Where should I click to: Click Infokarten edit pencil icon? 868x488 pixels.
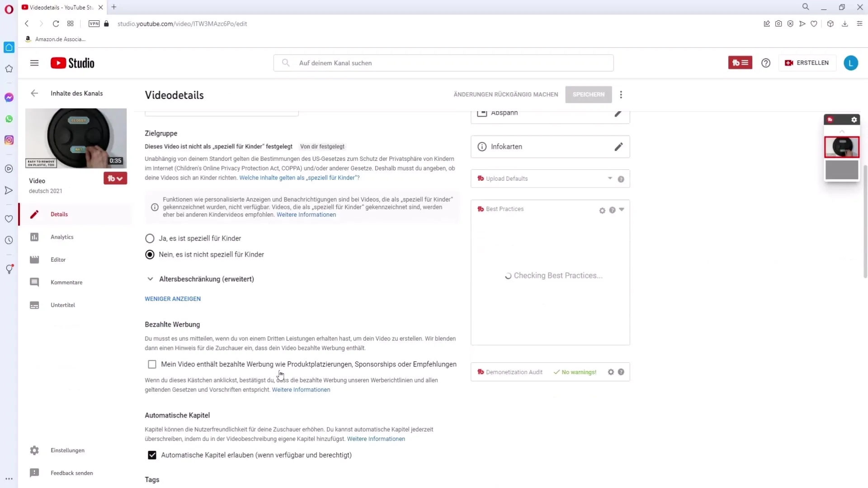(x=619, y=146)
